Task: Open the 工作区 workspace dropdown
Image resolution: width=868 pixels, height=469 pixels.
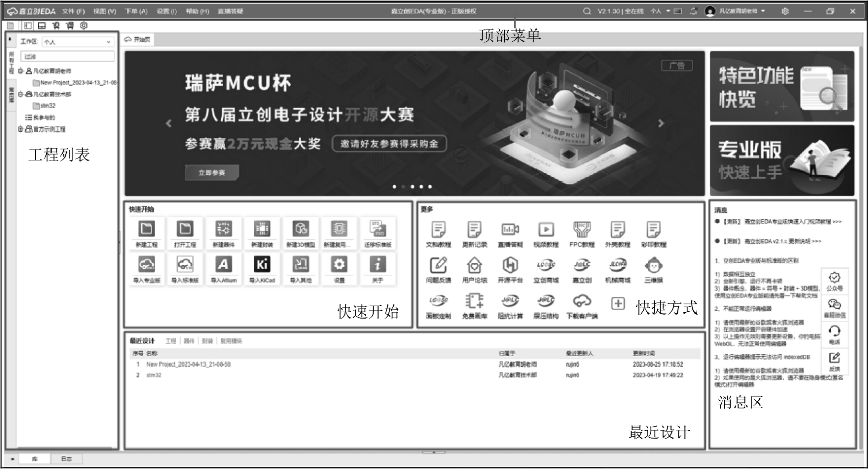Action: (x=78, y=42)
